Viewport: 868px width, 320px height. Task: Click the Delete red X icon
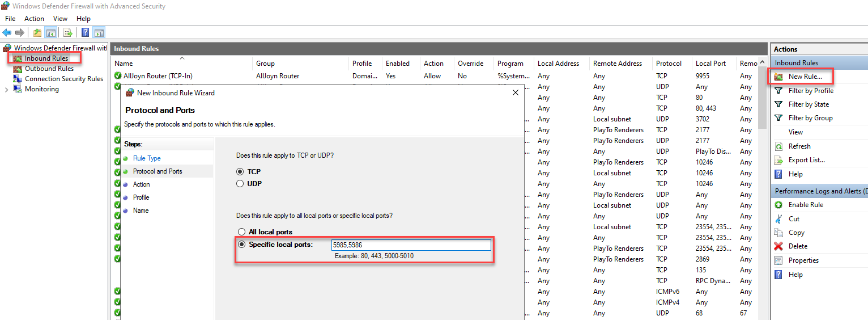pos(778,246)
